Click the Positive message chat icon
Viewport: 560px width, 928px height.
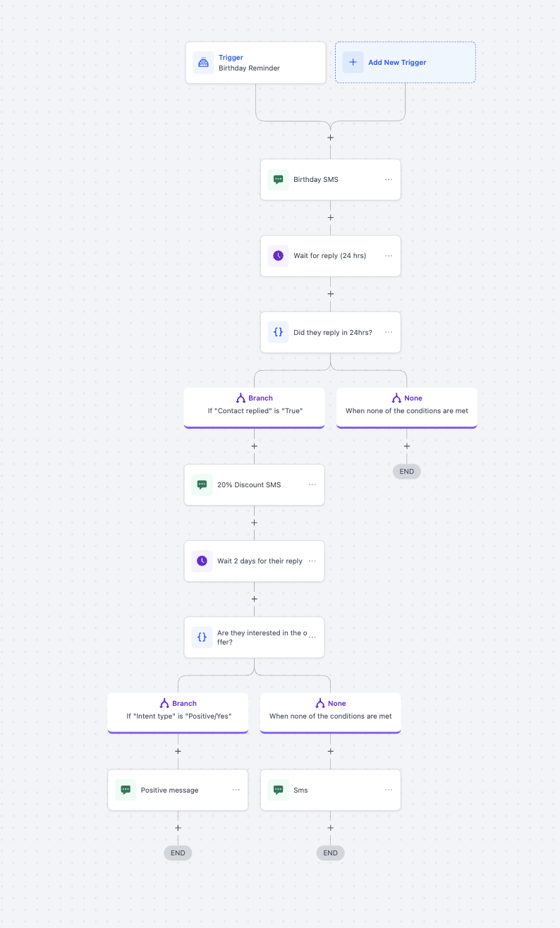126,790
